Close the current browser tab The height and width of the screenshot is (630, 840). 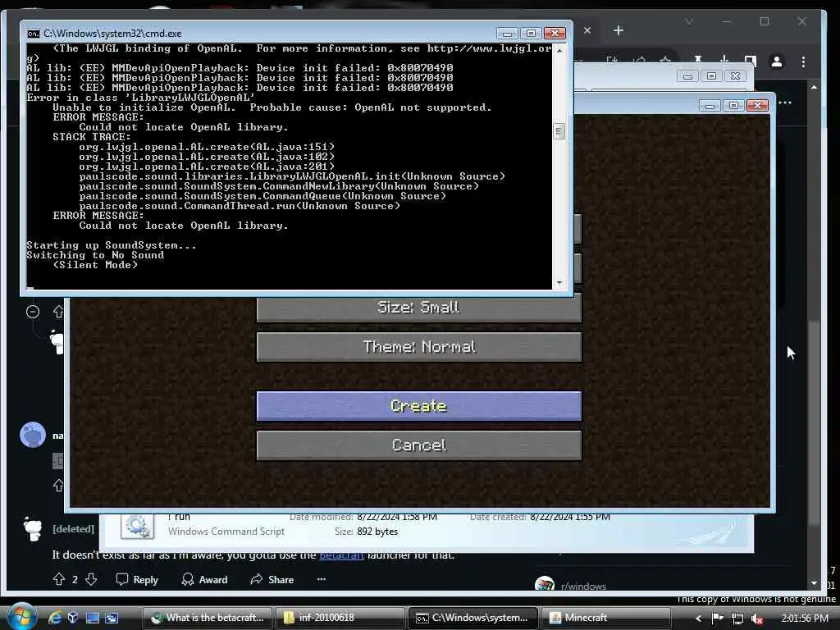pos(587,30)
